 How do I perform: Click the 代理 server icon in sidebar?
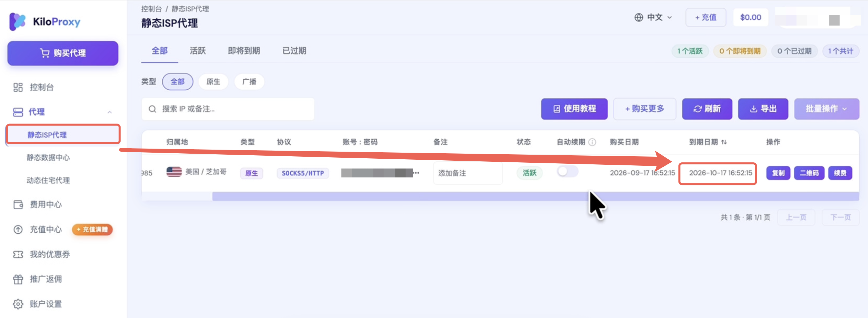tap(18, 112)
